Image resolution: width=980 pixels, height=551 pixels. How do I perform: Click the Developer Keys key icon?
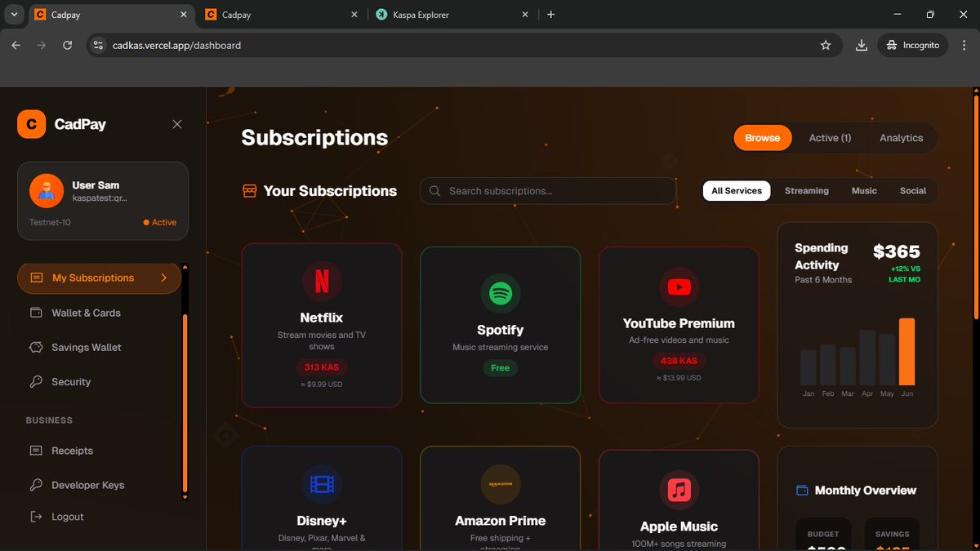click(x=36, y=485)
